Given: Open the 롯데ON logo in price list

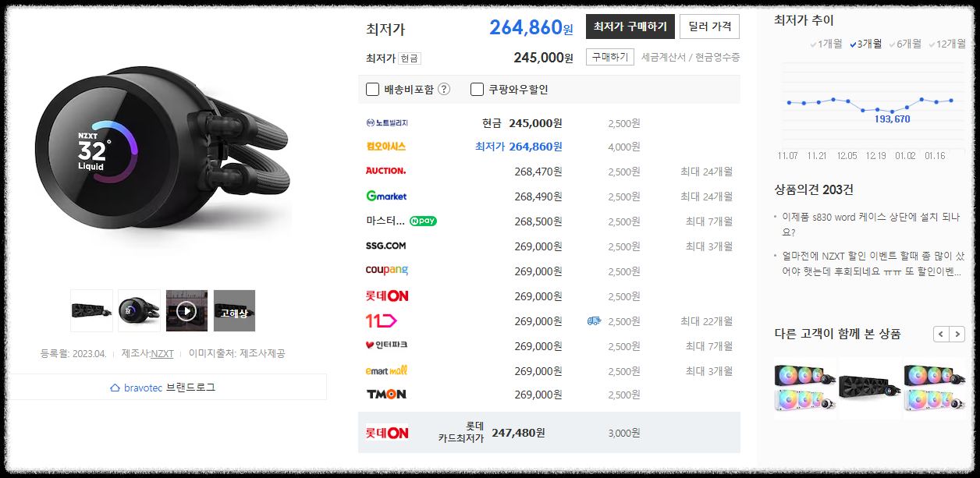Looking at the screenshot, I should pos(387,296).
